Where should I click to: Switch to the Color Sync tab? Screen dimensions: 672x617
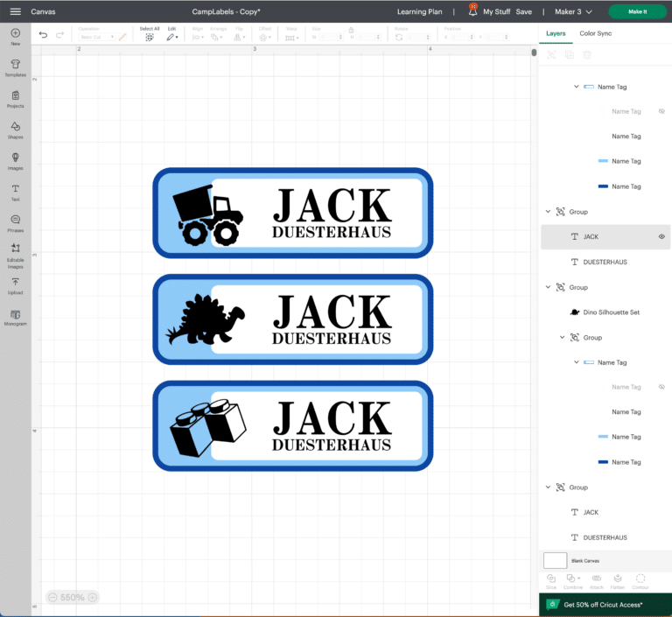[x=595, y=33]
